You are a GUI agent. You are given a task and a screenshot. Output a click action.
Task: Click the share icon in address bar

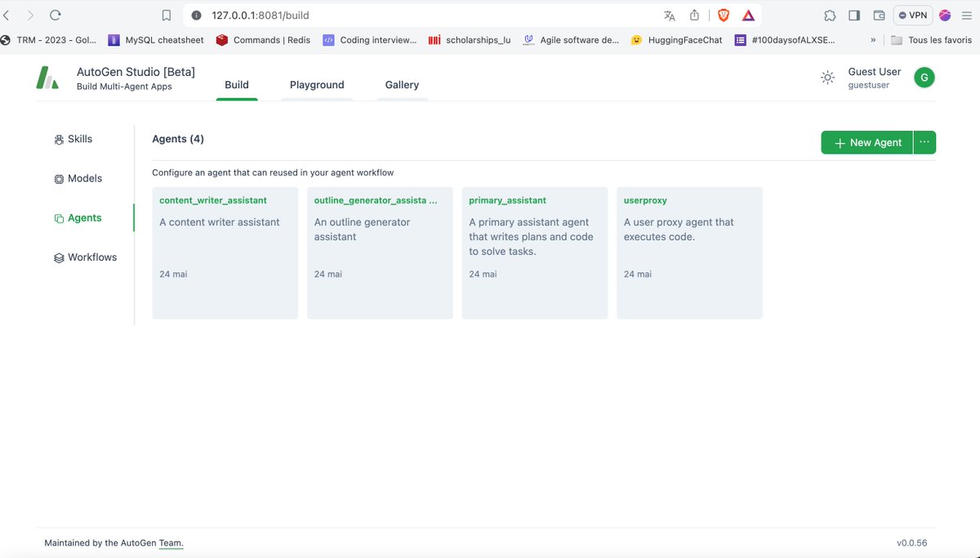coord(695,15)
